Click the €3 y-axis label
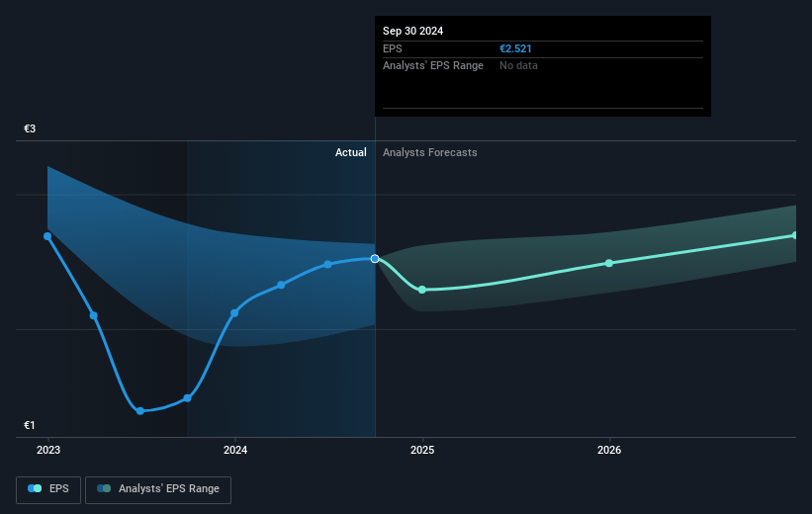This screenshot has width=812, height=514. click(x=30, y=128)
